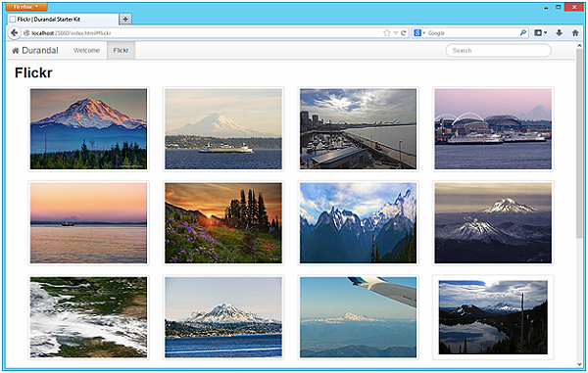
Task: Click the scrollbar down arrow
Action: pos(579,364)
